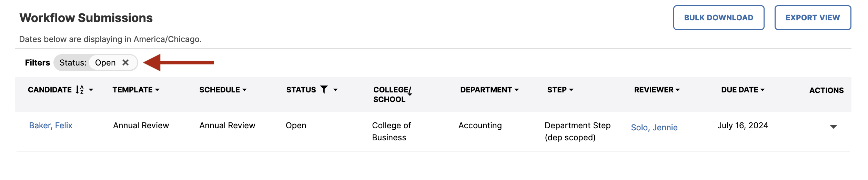Open the College/School column dropdown caret

click(410, 94)
